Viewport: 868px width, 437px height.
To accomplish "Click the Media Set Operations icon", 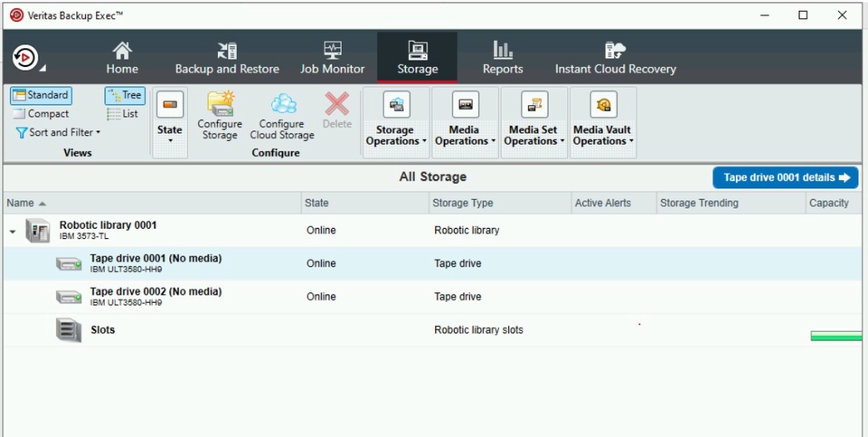I will click(x=534, y=104).
